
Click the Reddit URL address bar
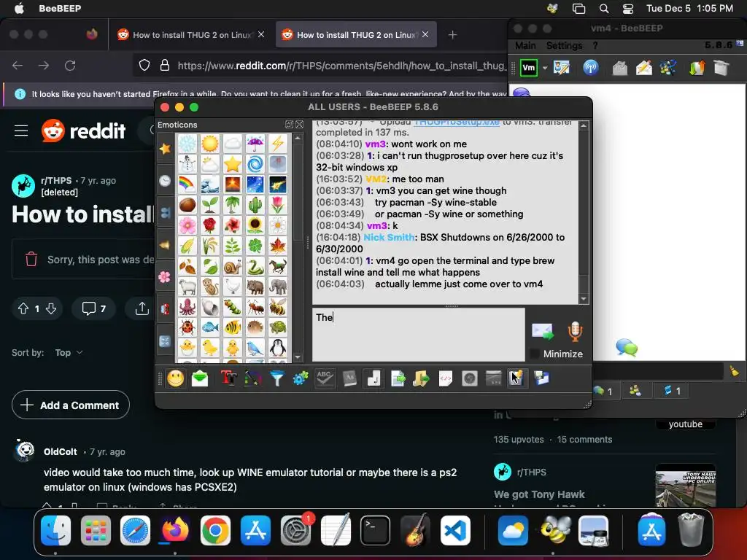click(341, 66)
